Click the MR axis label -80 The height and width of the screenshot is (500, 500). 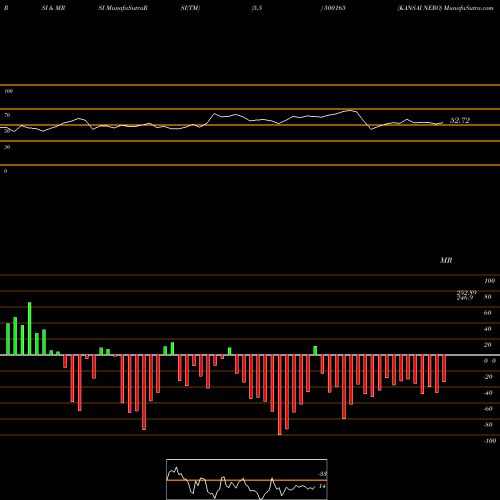pyautogui.click(x=488, y=425)
